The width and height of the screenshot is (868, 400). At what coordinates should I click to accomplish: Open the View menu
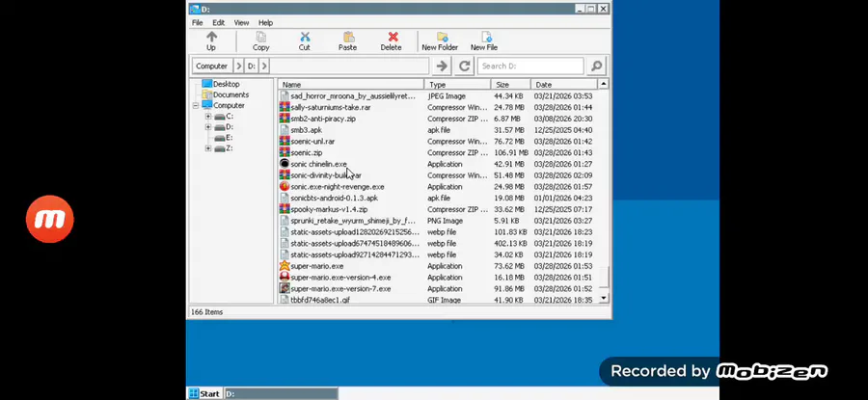pyautogui.click(x=241, y=23)
